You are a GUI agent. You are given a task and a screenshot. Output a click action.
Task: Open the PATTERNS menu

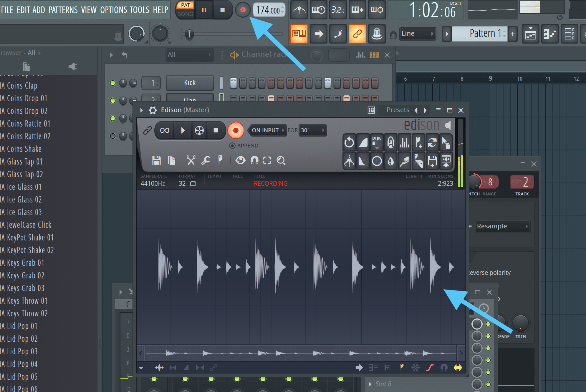tap(63, 10)
